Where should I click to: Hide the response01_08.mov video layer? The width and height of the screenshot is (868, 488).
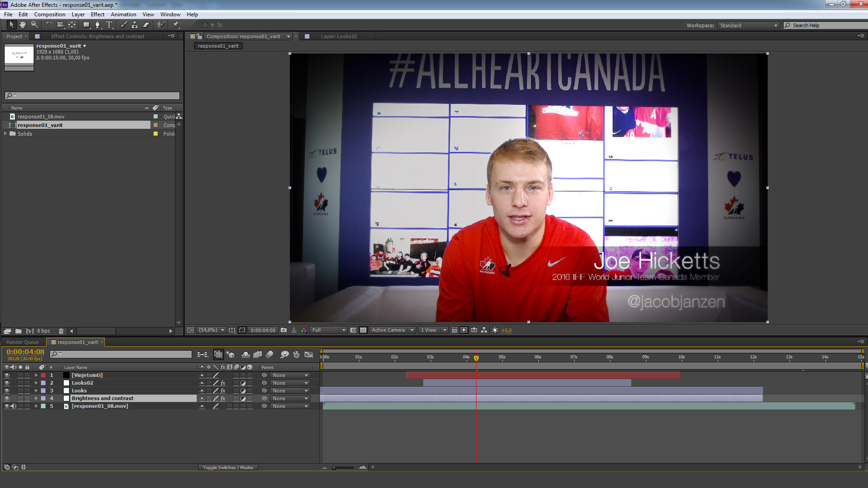[x=7, y=406]
